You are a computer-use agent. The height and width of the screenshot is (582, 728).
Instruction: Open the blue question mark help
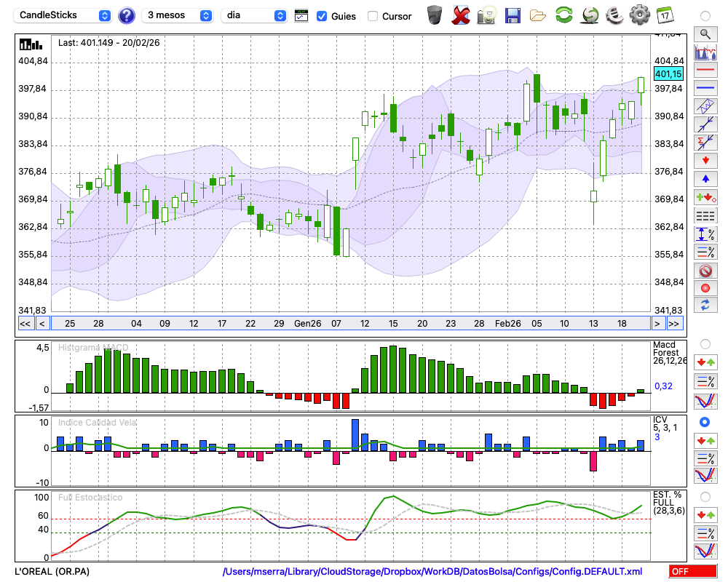click(x=127, y=15)
